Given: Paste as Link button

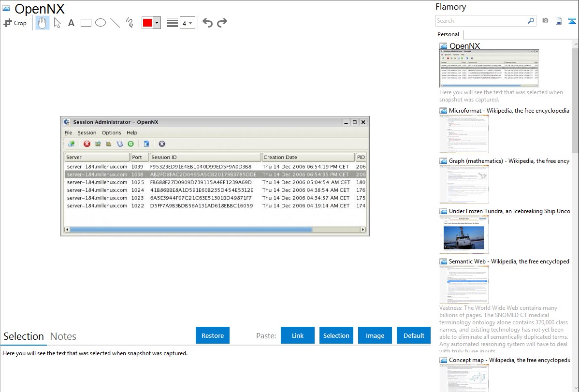Looking at the screenshot, I should tap(298, 335).
